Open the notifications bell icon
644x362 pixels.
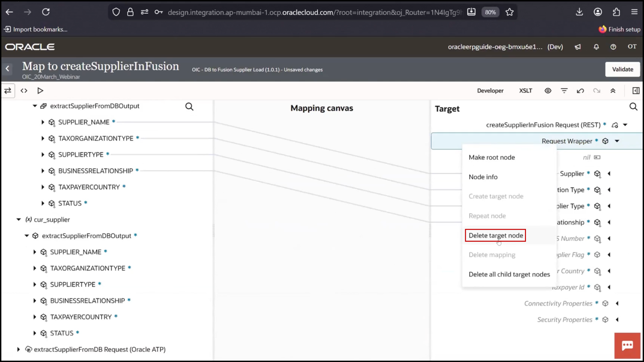(x=596, y=47)
